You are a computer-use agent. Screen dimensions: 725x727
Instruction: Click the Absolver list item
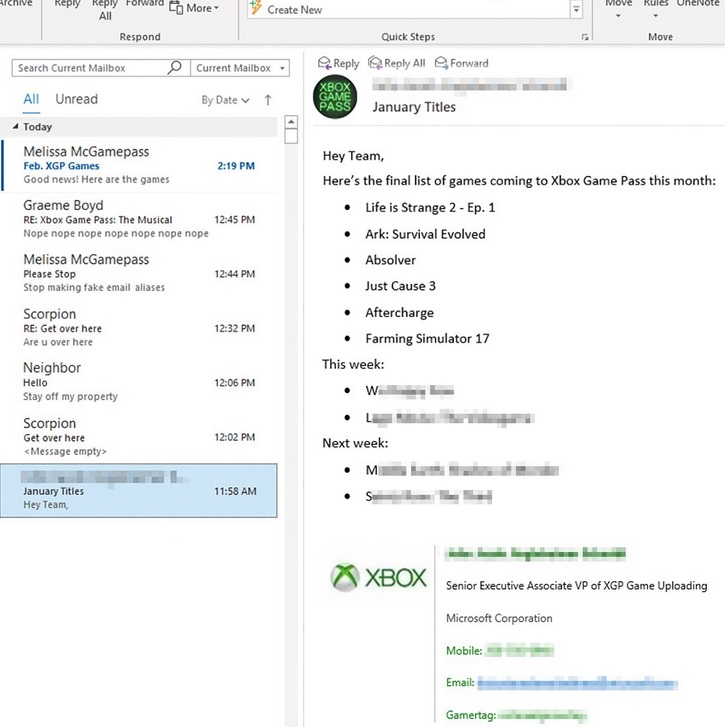tap(390, 260)
